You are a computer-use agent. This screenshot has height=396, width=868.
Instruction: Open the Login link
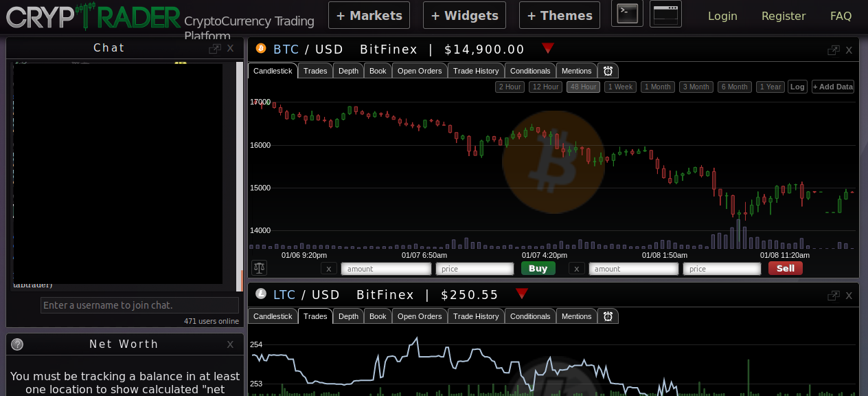(722, 16)
